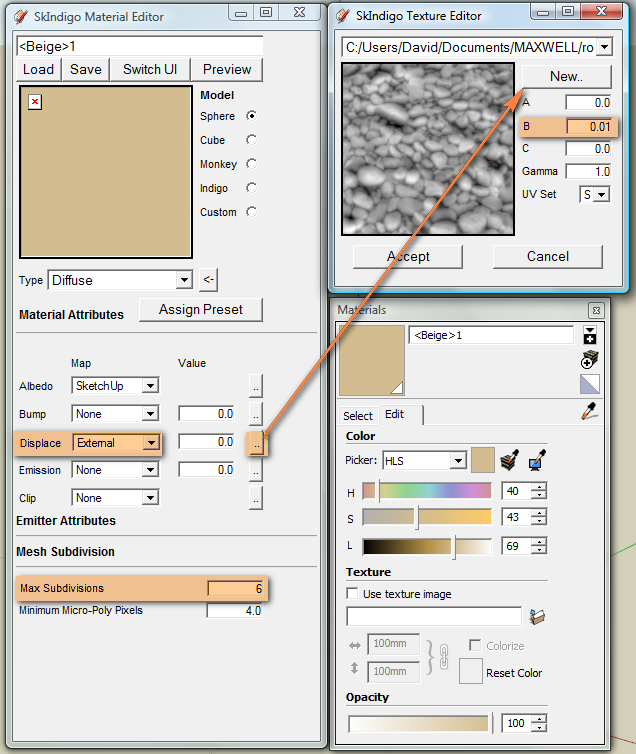Click Match Color on screen icon
The height and width of the screenshot is (754, 636).
tap(539, 460)
